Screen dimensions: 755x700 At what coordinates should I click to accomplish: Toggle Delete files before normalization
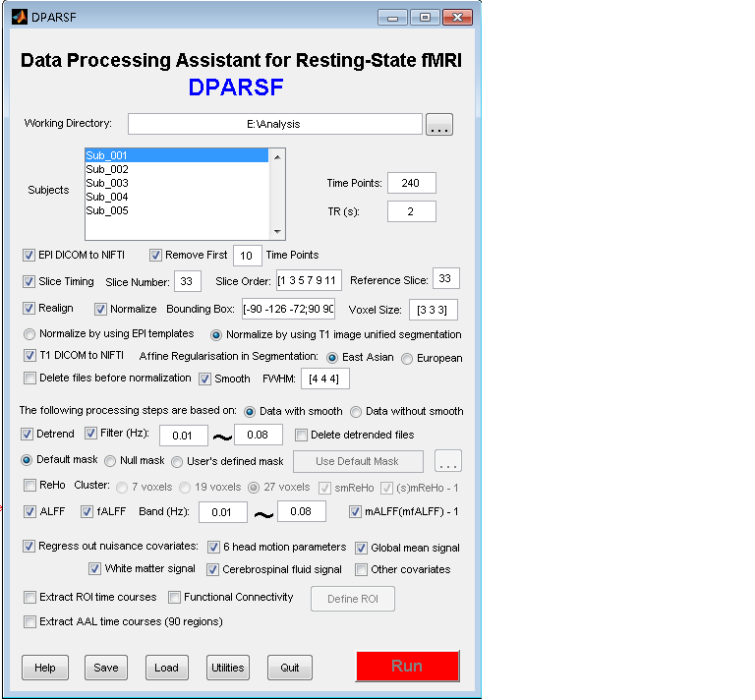pos(29,379)
